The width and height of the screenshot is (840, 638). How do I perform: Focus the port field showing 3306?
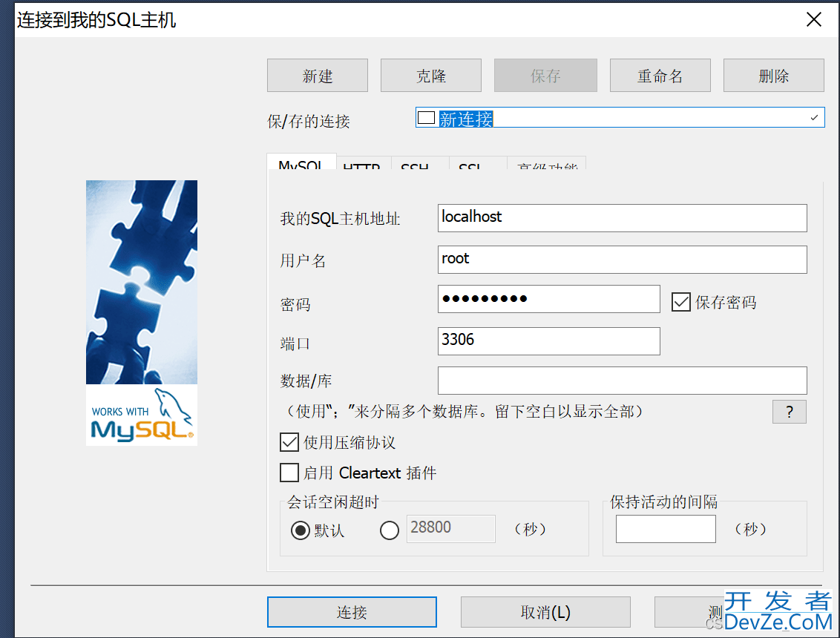pyautogui.click(x=548, y=341)
